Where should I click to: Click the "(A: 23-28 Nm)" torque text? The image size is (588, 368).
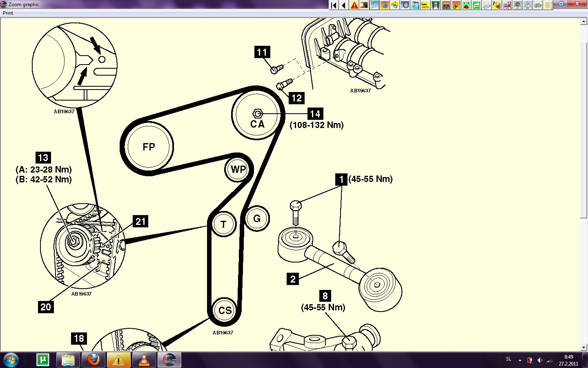coord(44,169)
